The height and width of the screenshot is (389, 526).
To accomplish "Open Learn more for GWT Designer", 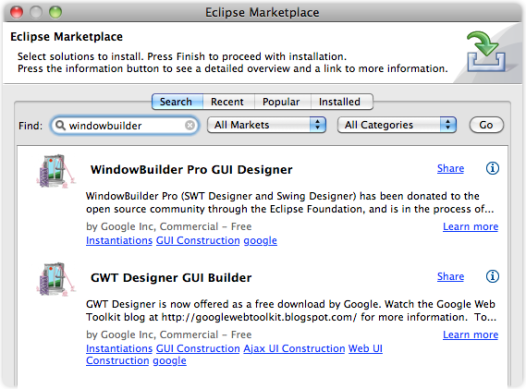I will tap(470, 334).
